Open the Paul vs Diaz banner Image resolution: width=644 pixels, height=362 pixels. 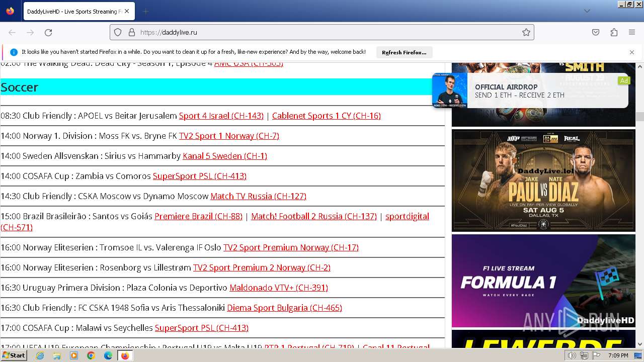543,180
